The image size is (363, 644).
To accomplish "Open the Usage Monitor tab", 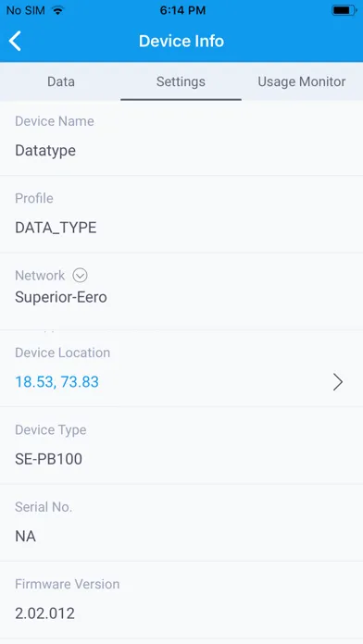I will click(x=302, y=81).
